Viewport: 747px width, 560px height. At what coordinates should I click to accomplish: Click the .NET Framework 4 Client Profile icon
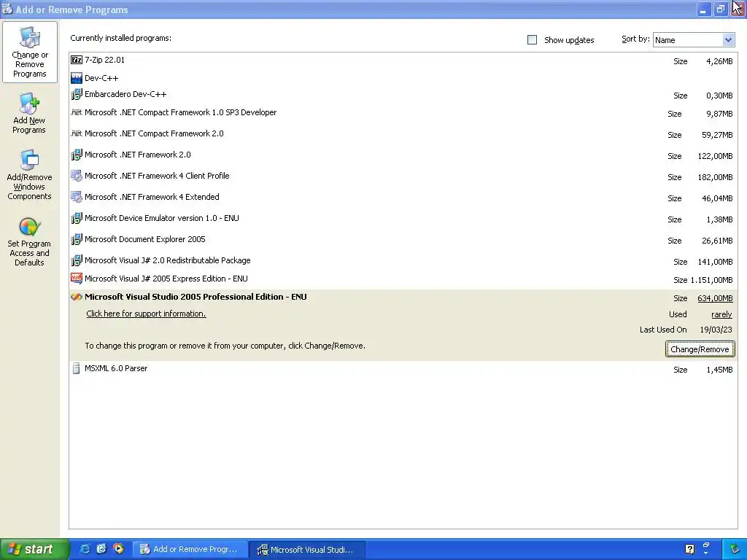[76, 176]
